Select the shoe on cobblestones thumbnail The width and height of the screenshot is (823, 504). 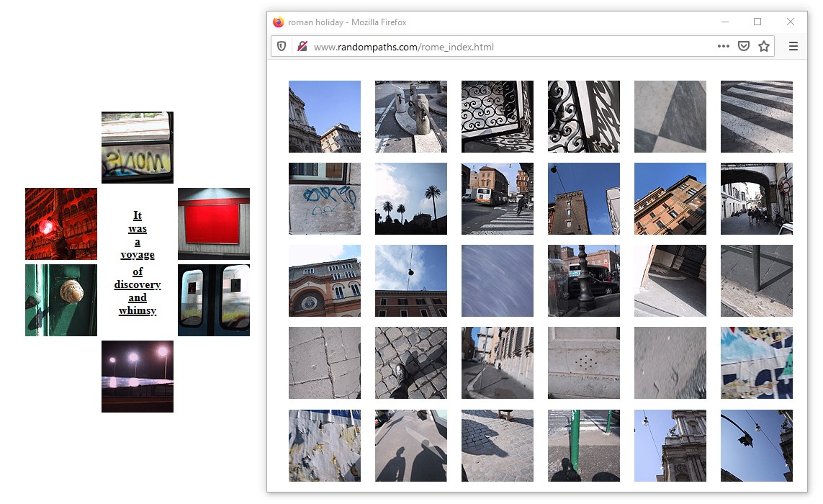point(411,363)
